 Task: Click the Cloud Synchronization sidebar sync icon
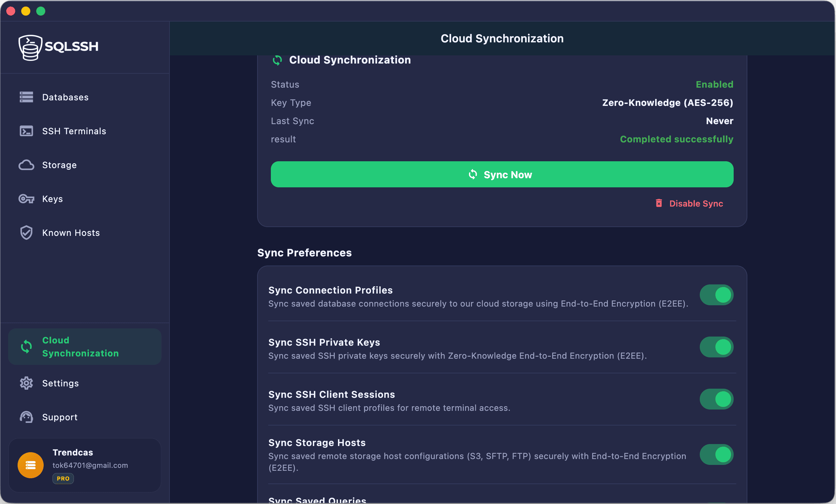pos(26,347)
